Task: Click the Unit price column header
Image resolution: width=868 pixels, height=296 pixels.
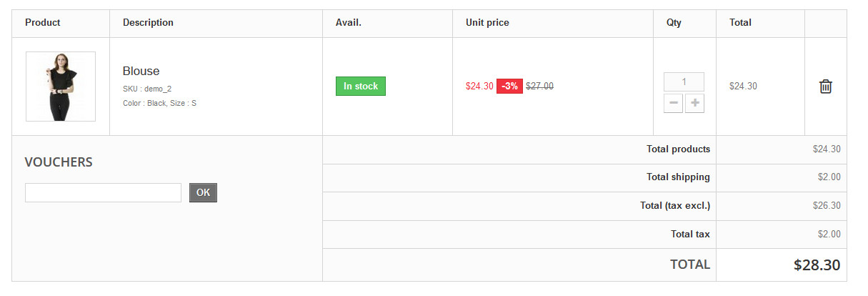Action: [x=487, y=23]
